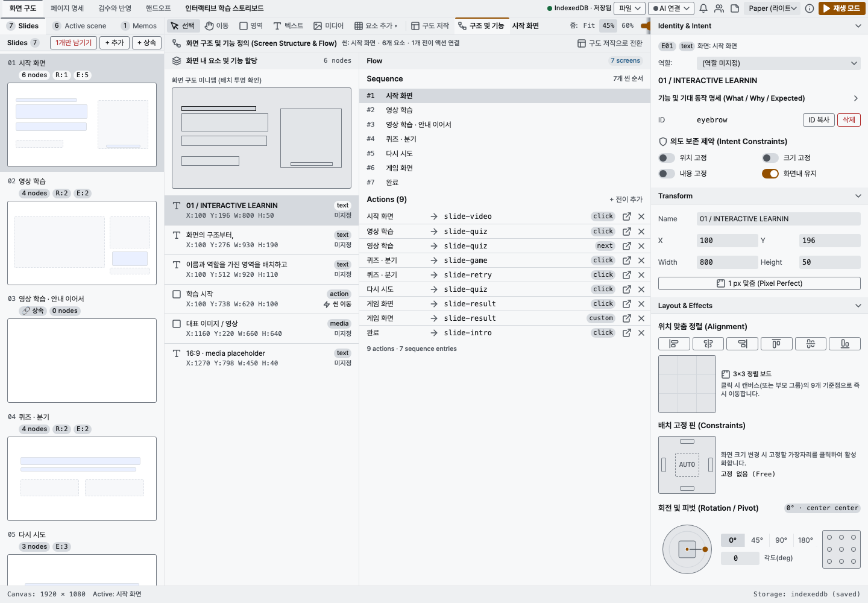Viewport: 868px width, 603px height.
Task: Align elements to left edge
Action: pos(674,344)
